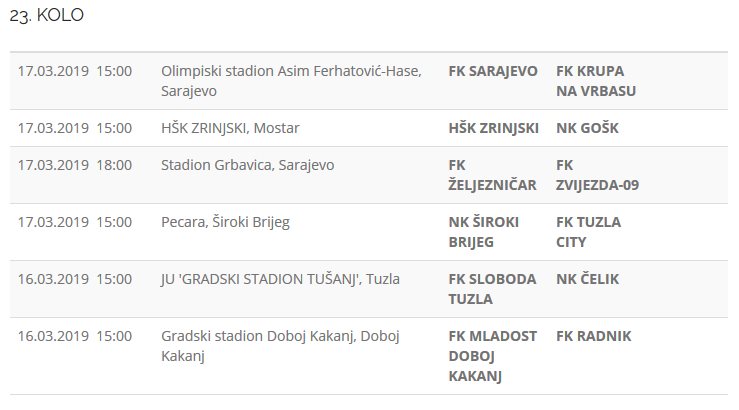Click the 23. KOLO round heading
The image size is (739, 410).
point(47,16)
